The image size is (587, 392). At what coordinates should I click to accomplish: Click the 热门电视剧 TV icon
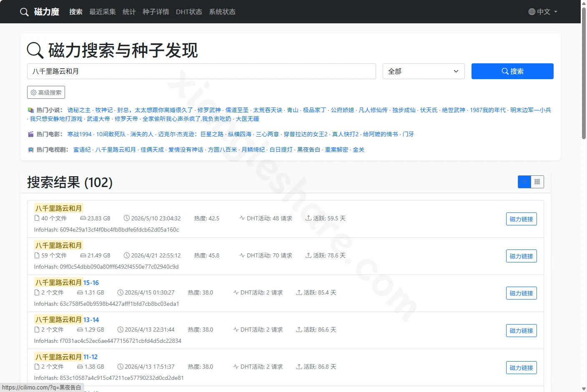click(x=30, y=150)
